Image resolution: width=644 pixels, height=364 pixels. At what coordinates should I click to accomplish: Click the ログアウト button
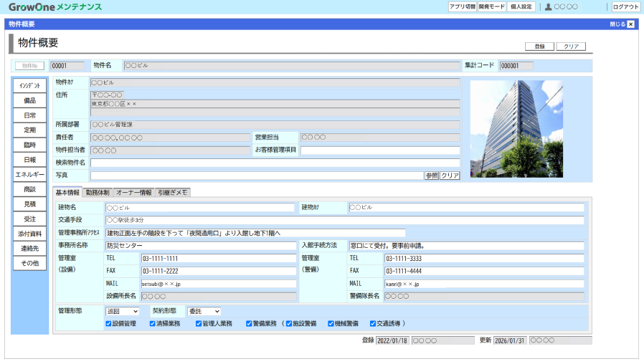(x=625, y=6)
